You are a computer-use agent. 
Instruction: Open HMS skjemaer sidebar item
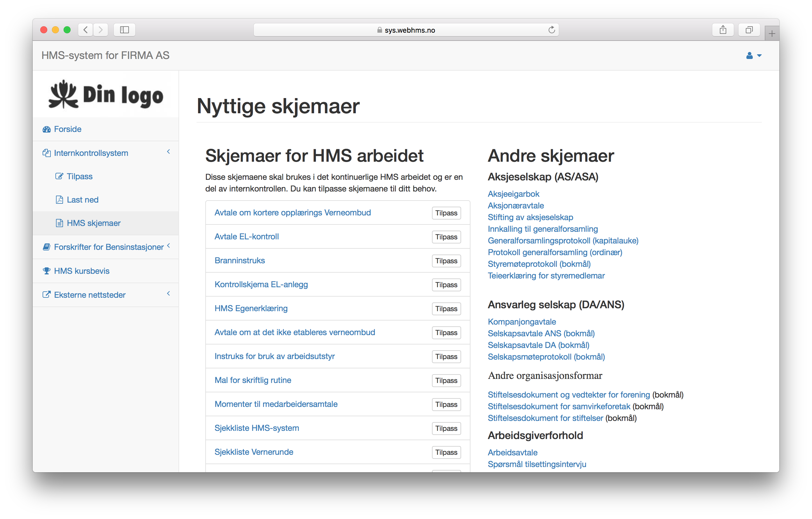(x=93, y=223)
